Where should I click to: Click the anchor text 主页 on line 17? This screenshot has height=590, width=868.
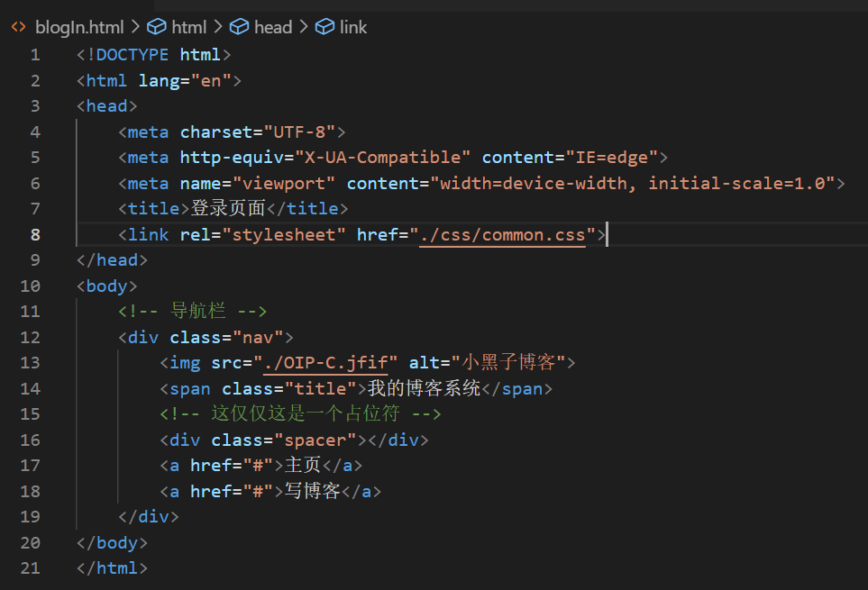pos(303,465)
